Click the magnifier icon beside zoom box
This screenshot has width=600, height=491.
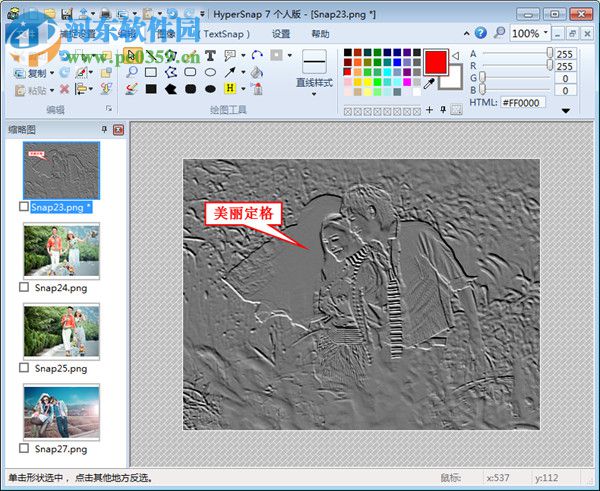coord(499,33)
